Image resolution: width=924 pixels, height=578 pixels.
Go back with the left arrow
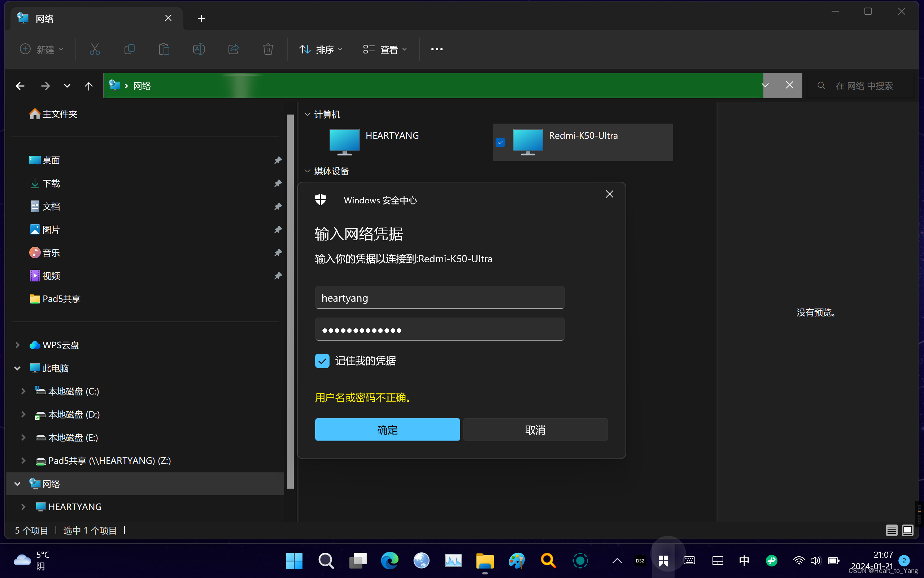(x=20, y=86)
